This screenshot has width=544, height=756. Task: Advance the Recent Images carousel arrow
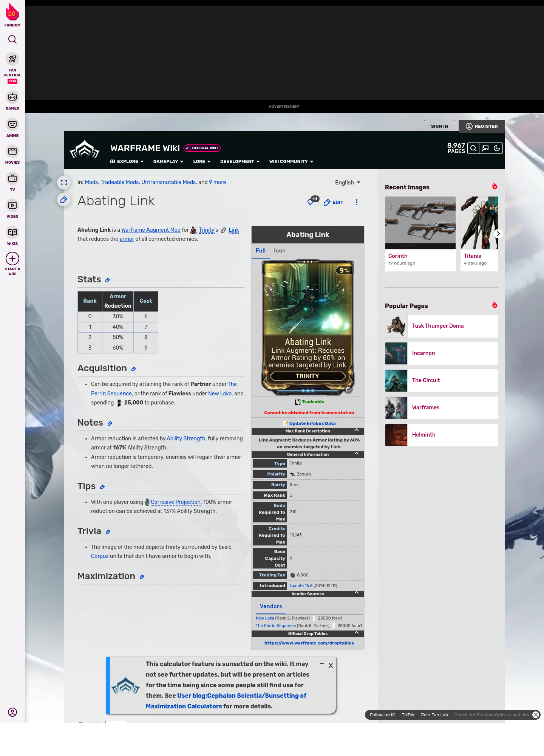[x=498, y=234]
